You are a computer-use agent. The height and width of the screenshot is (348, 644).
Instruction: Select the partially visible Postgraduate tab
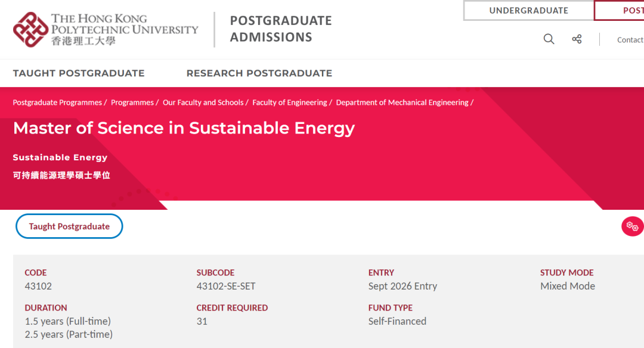point(626,11)
